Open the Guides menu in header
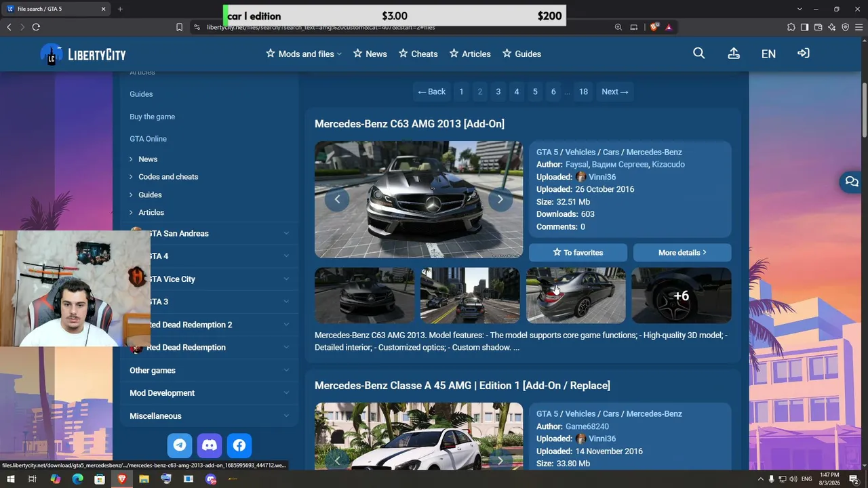The image size is (868, 488). point(521,54)
